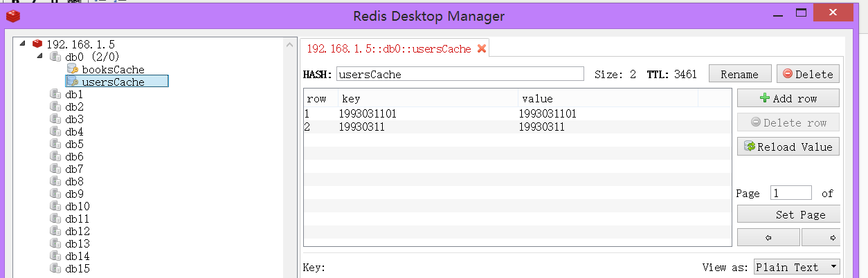Click the db13 database icon
The width and height of the screenshot is (868, 278).
point(55,243)
